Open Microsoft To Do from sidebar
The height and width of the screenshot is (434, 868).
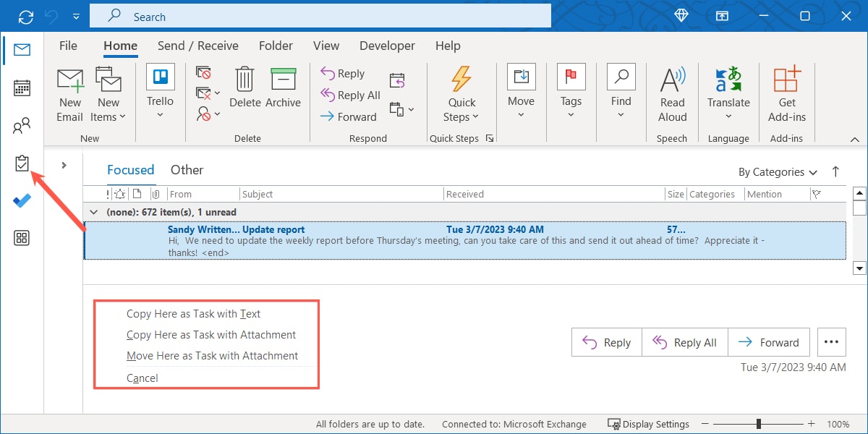pyautogui.click(x=22, y=200)
